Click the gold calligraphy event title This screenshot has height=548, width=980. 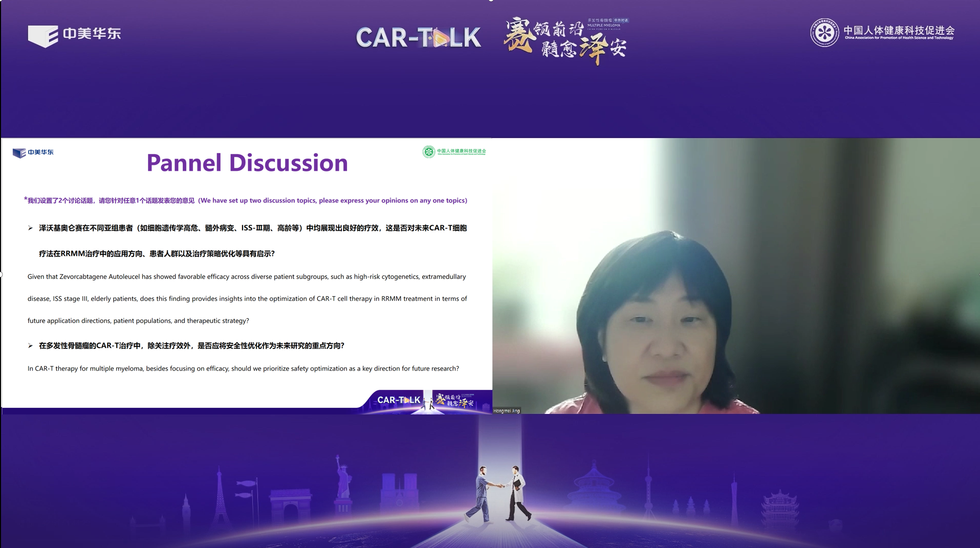coord(565,41)
